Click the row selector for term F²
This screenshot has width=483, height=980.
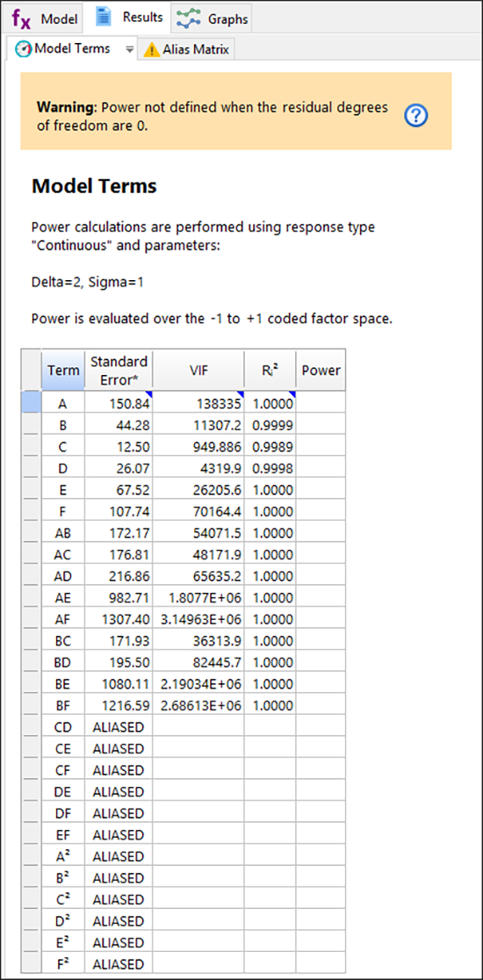coord(32,963)
